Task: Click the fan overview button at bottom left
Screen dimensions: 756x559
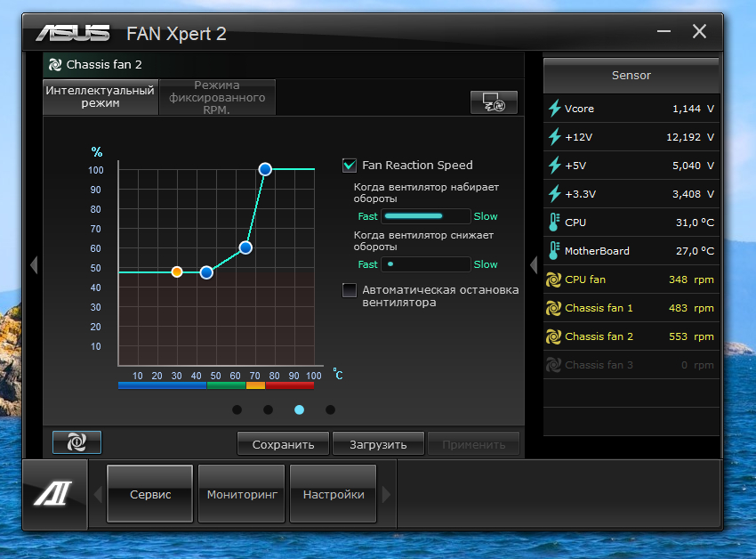Action: point(76,442)
